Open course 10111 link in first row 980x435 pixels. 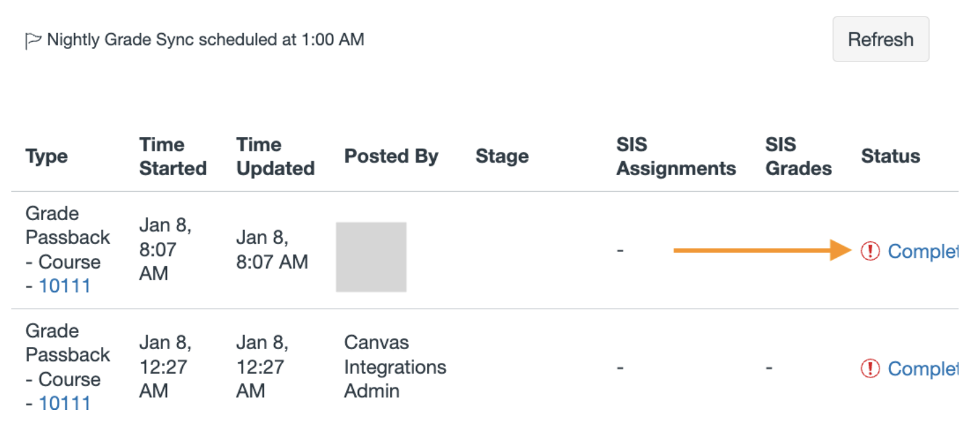[x=65, y=286]
